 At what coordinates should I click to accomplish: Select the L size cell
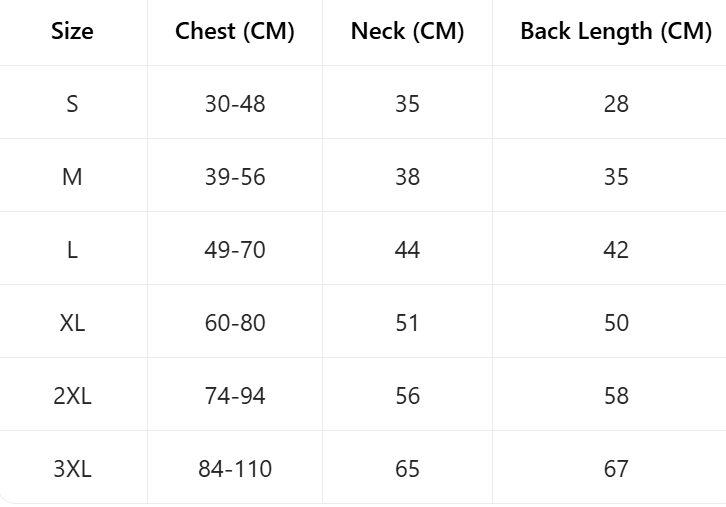click(x=72, y=250)
